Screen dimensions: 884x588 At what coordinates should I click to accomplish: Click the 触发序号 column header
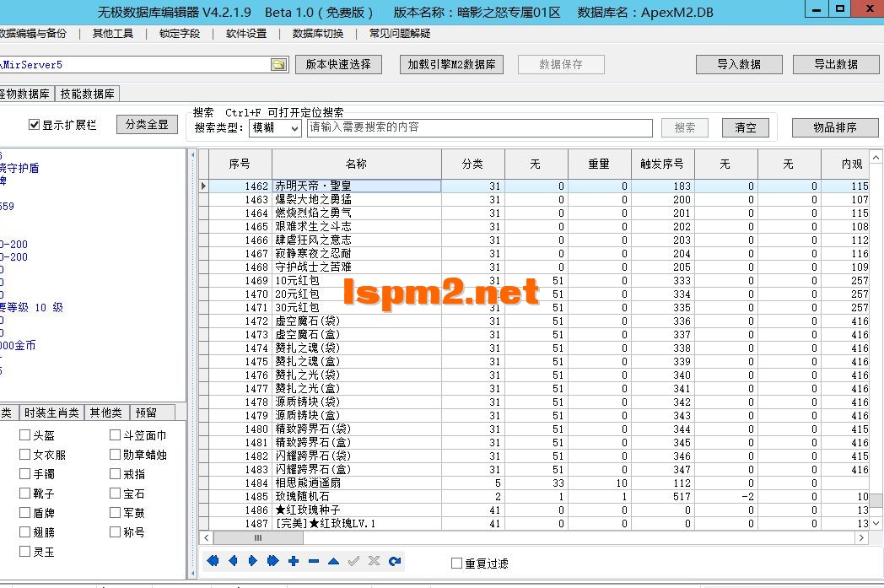click(662, 164)
